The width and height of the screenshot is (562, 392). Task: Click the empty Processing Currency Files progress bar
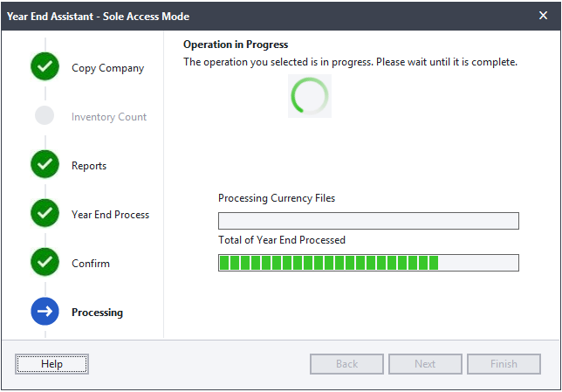pyautogui.click(x=368, y=221)
